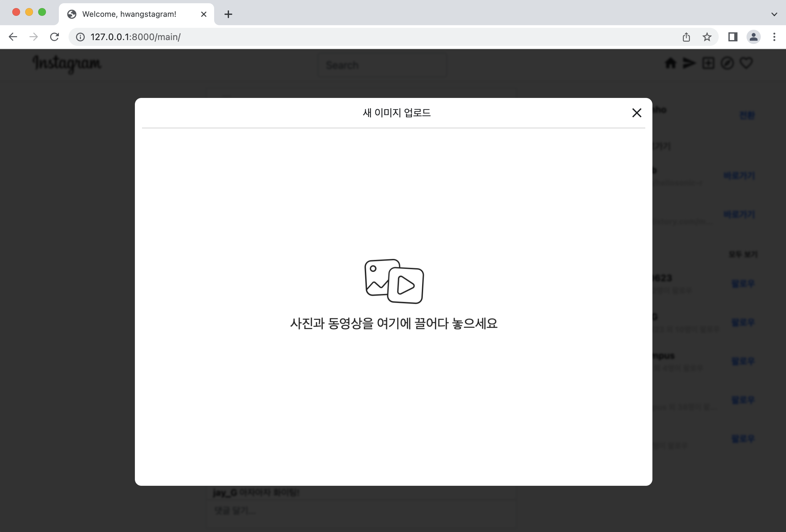Image resolution: width=786 pixels, height=532 pixels.
Task: Click the share page icon
Action: (x=686, y=37)
